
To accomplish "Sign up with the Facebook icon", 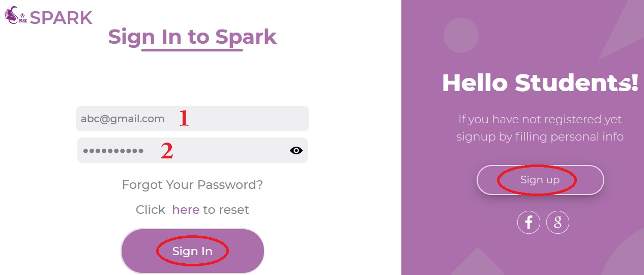I will pyautogui.click(x=529, y=223).
